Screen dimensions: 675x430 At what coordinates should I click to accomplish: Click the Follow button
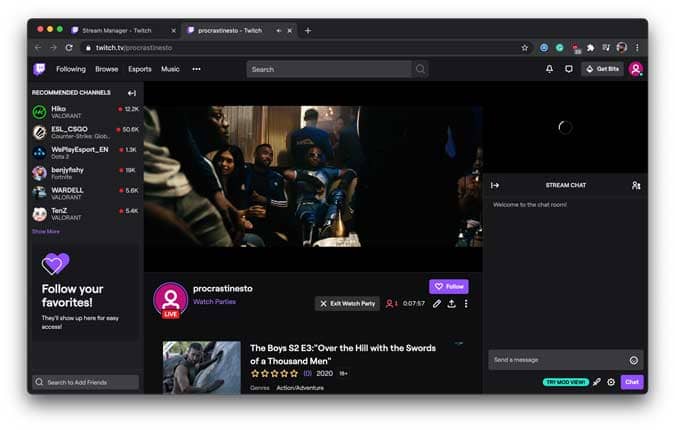449,286
